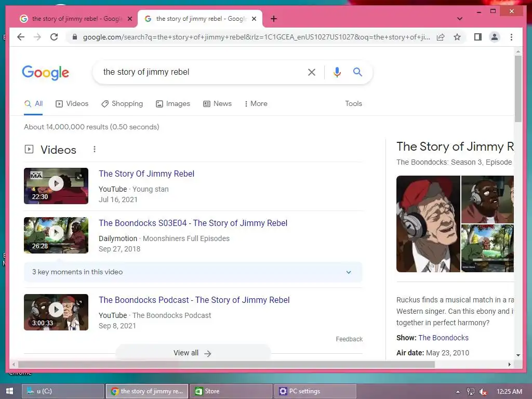Screen dimensions: 532x399
Task: Play the 22:30 video thumbnail
Action: [x=56, y=186]
